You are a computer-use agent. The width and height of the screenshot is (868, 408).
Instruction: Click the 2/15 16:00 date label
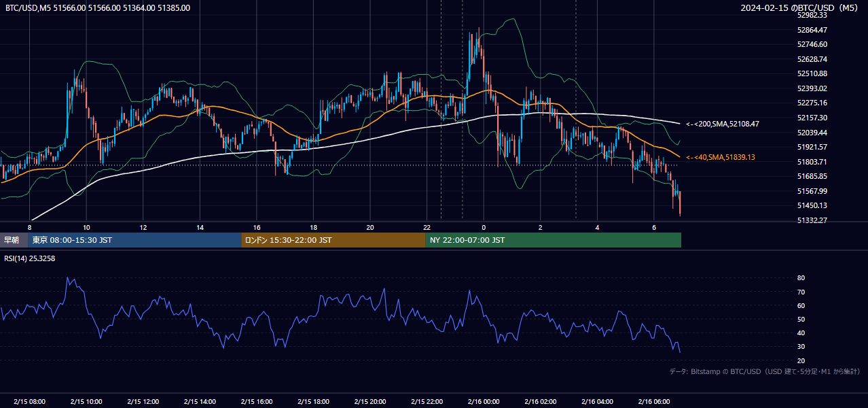click(x=257, y=401)
